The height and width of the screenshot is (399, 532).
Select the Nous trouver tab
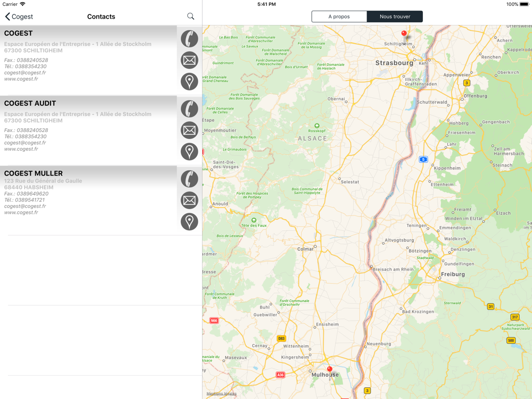395,16
